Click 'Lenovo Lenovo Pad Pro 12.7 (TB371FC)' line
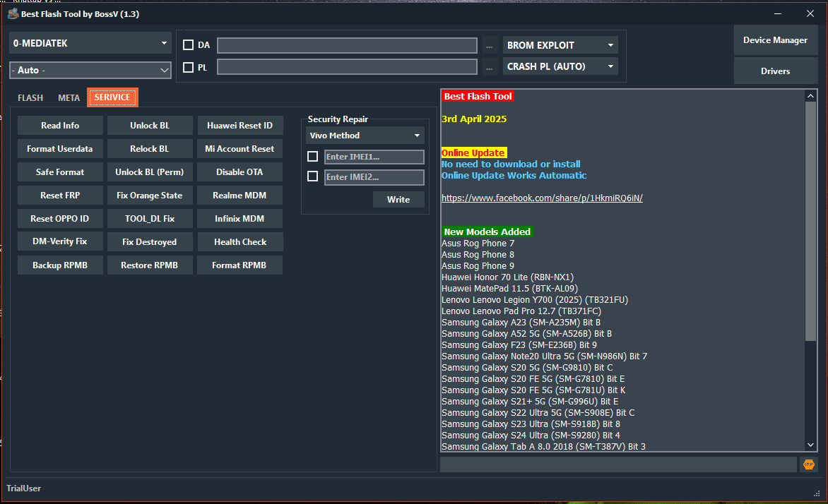 [x=521, y=311]
